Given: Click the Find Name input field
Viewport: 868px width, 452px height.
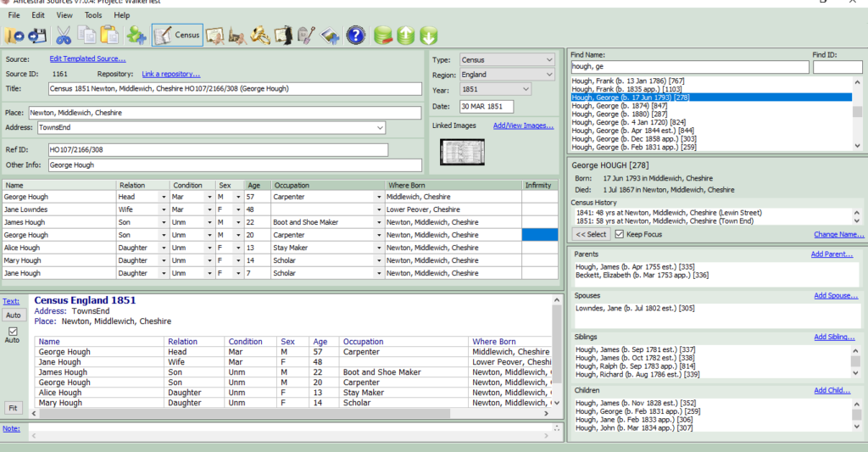Looking at the screenshot, I should (x=690, y=67).
